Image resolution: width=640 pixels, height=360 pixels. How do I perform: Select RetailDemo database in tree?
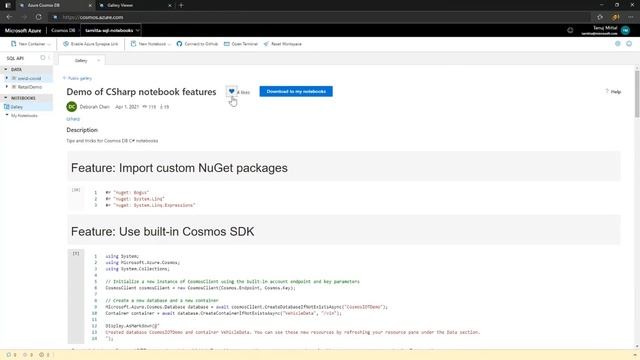click(x=29, y=87)
